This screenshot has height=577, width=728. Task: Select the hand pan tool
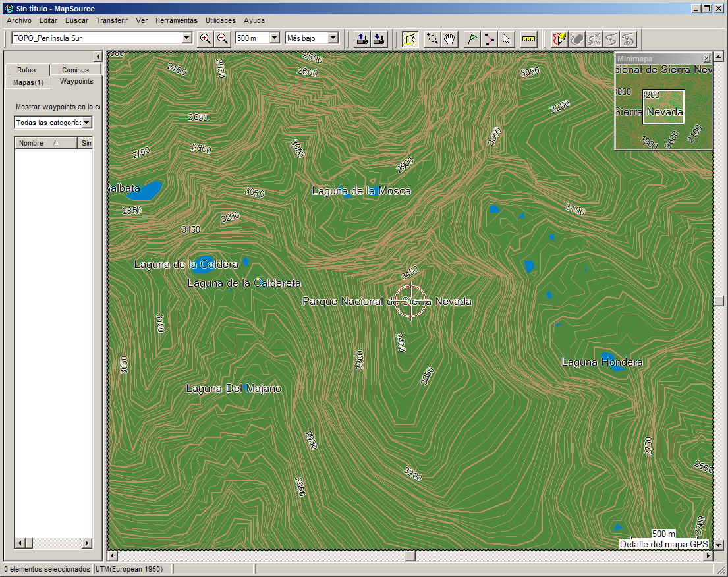[449, 39]
